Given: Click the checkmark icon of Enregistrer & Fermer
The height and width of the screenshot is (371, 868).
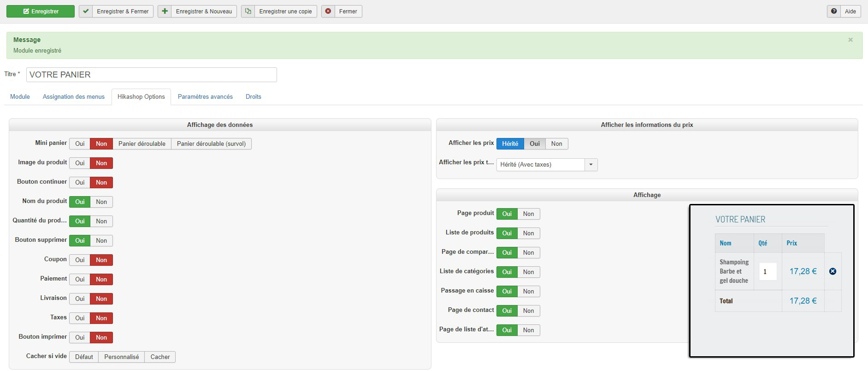Looking at the screenshot, I should [86, 12].
